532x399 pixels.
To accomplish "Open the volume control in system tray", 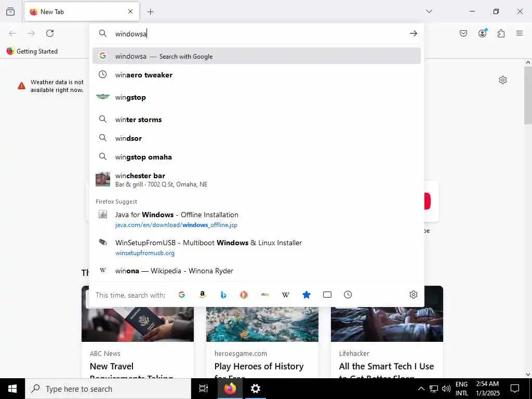I will click(x=446, y=389).
